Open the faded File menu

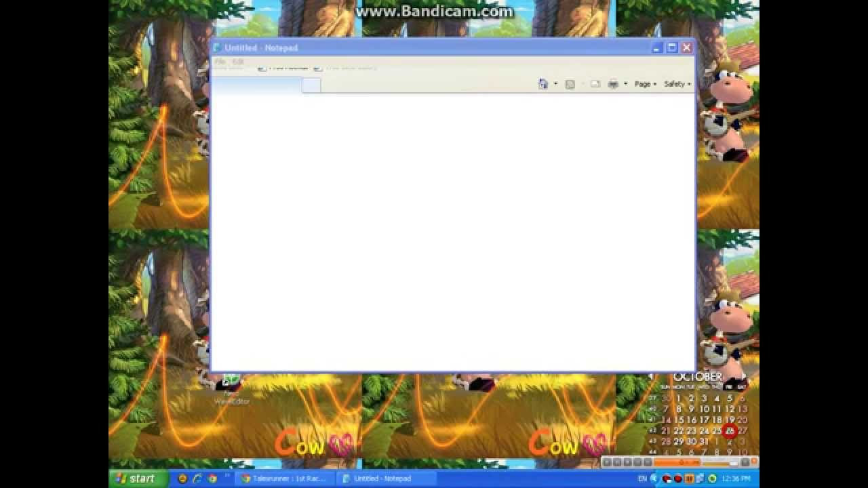pos(220,62)
